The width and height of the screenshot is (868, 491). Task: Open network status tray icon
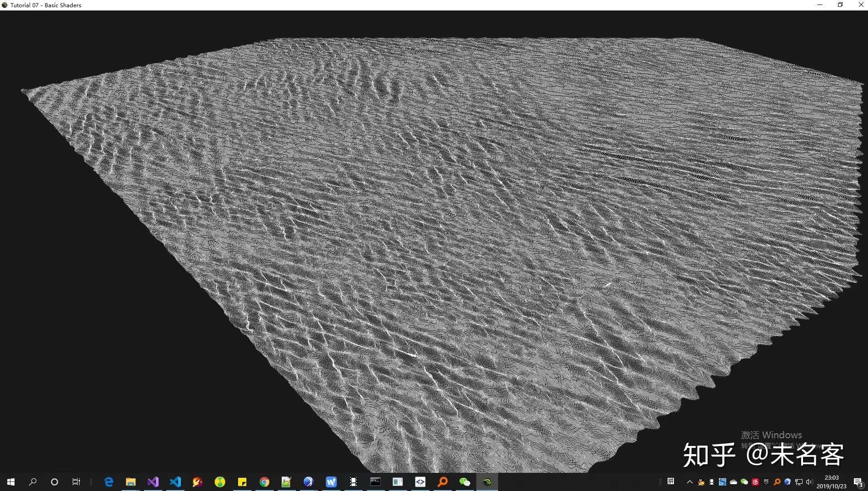coord(799,482)
